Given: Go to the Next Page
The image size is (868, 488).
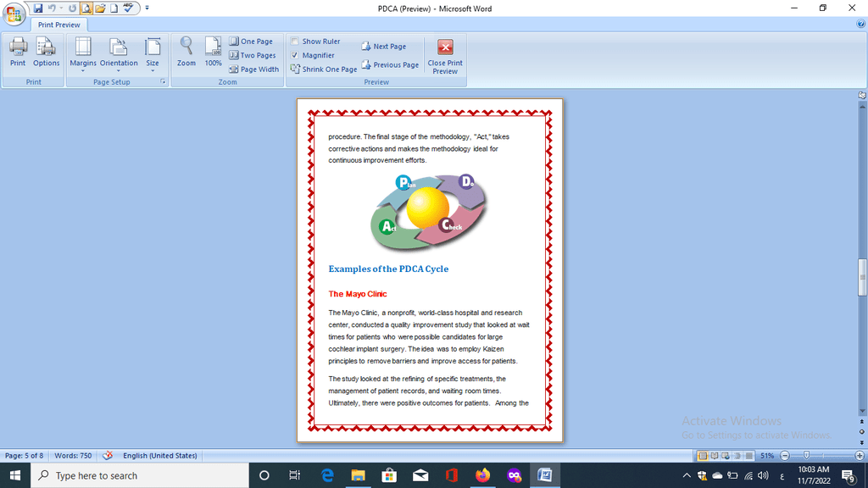Looking at the screenshot, I should click(384, 47).
